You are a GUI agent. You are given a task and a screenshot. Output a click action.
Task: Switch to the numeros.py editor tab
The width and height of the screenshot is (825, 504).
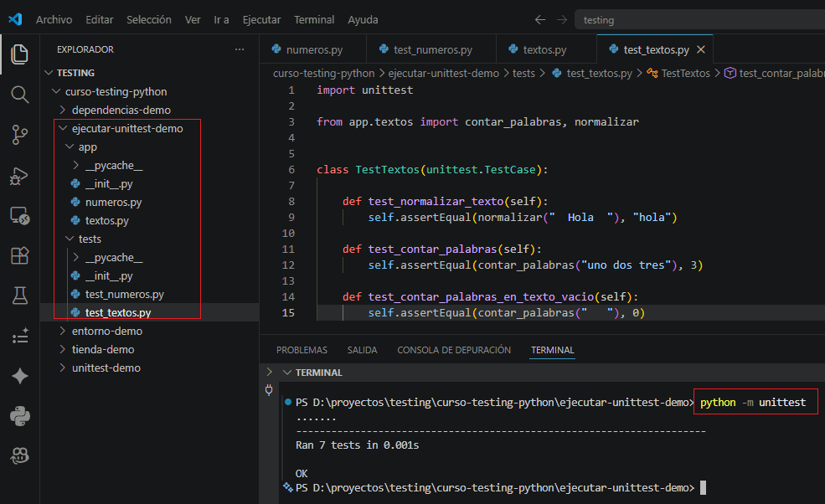(313, 49)
